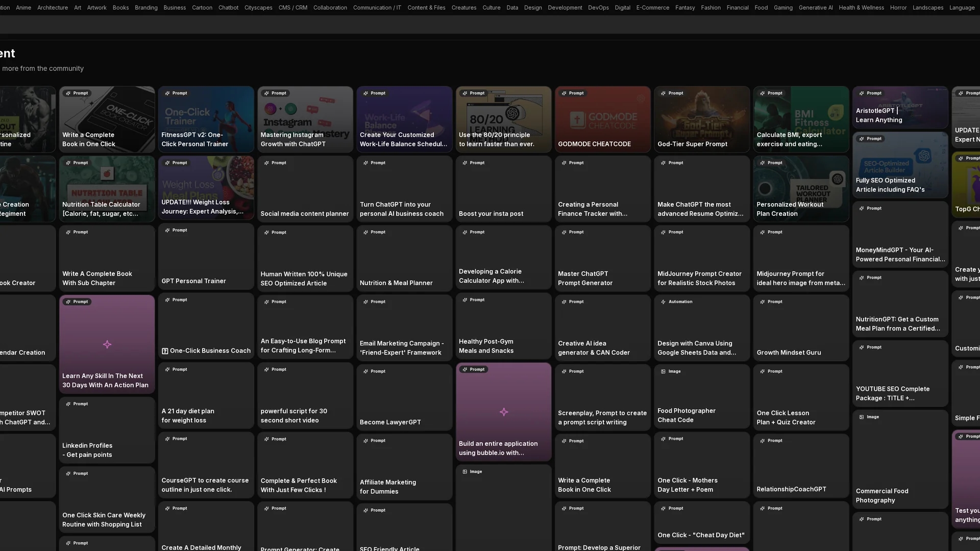
Task: Open Nutrition Table Calculator card
Action: click(x=107, y=189)
